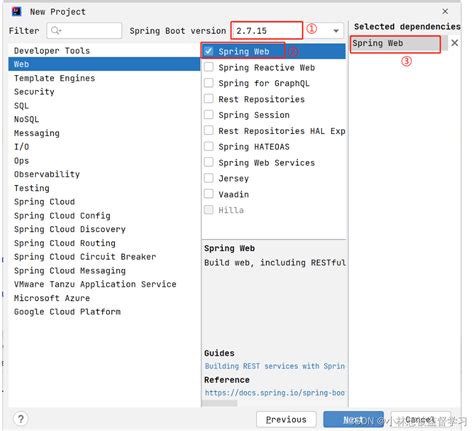Open Building REST services guide link
474x431 pixels.
coord(275,366)
